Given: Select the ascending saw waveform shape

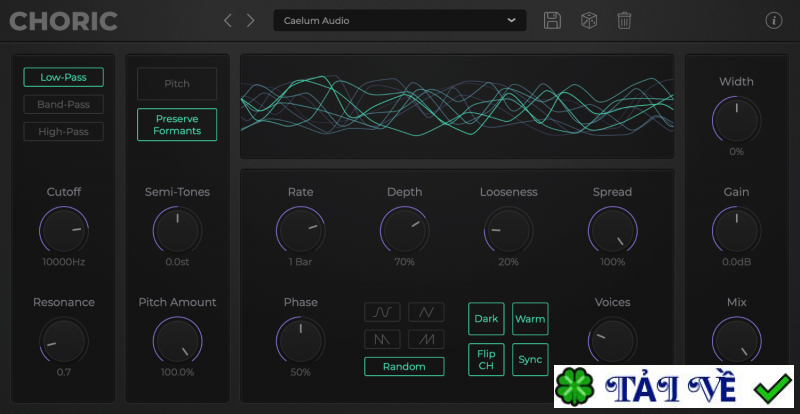Looking at the screenshot, I should pos(426,339).
